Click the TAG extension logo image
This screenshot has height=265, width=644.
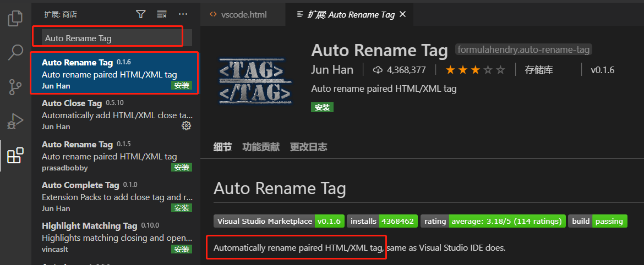tap(256, 80)
